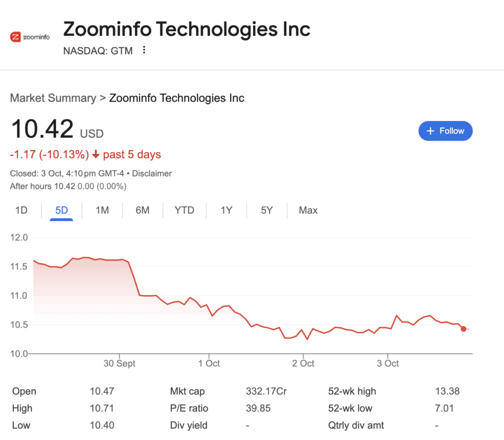
Task: Show the 6M chart range
Action: pyautogui.click(x=142, y=211)
